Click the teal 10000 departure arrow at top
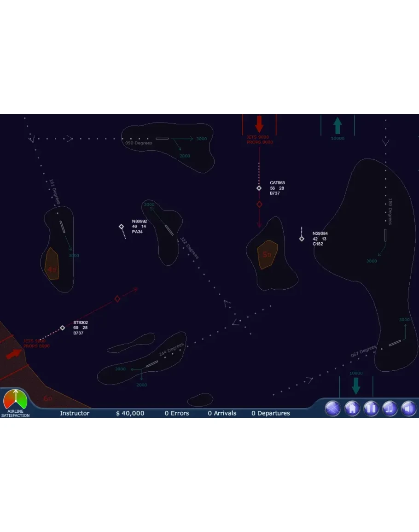 tap(338, 125)
